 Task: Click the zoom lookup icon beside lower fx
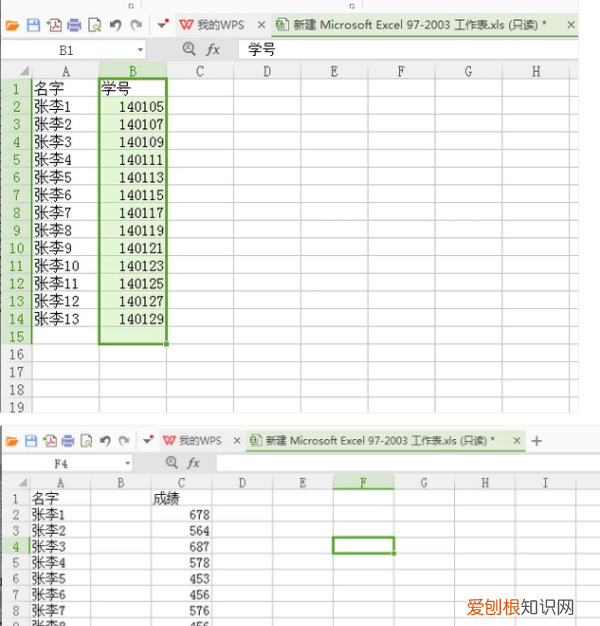[x=172, y=462]
